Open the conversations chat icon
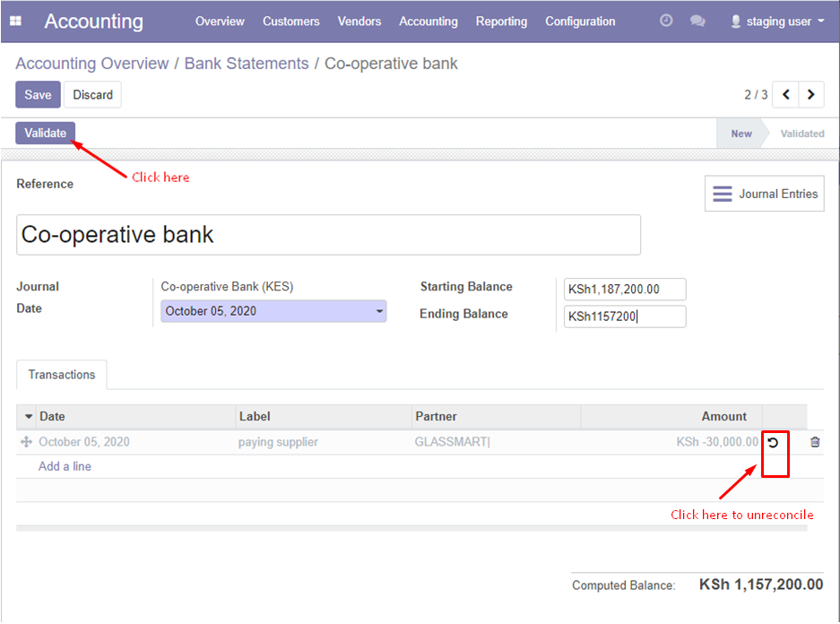 click(x=697, y=21)
